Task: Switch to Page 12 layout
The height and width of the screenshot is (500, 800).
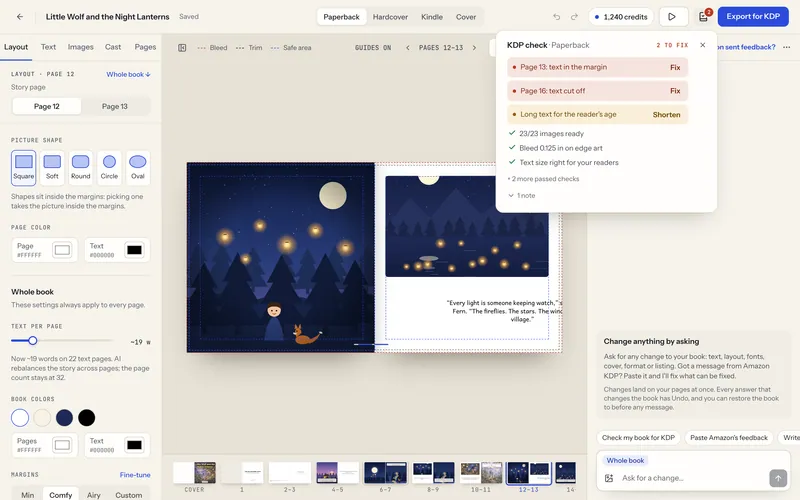Action: 46,106
